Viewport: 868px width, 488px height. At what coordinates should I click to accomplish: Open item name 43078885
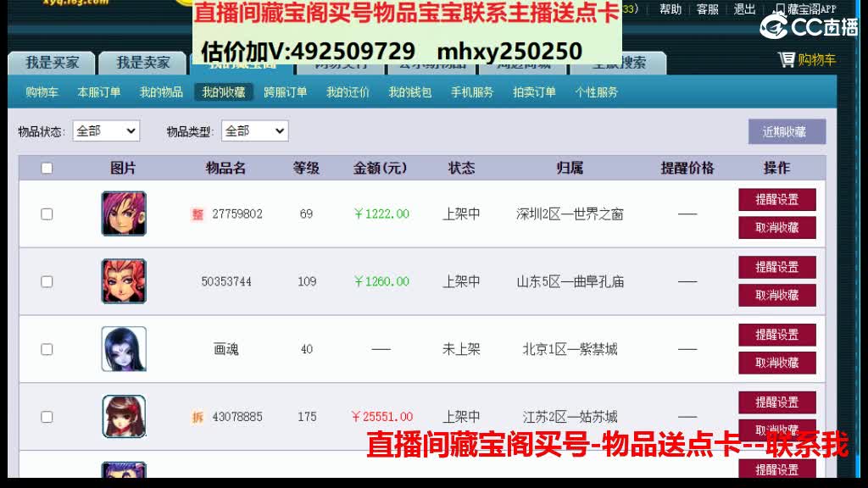(237, 417)
